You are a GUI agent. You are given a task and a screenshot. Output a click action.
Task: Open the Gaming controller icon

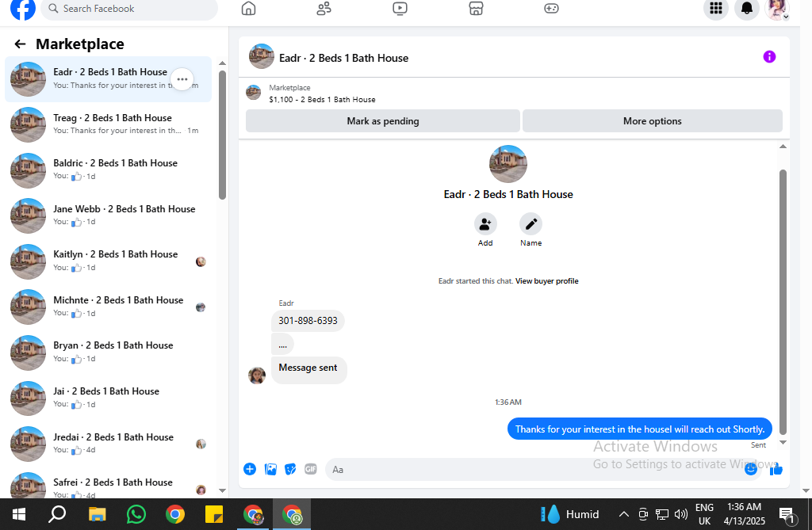(552, 8)
